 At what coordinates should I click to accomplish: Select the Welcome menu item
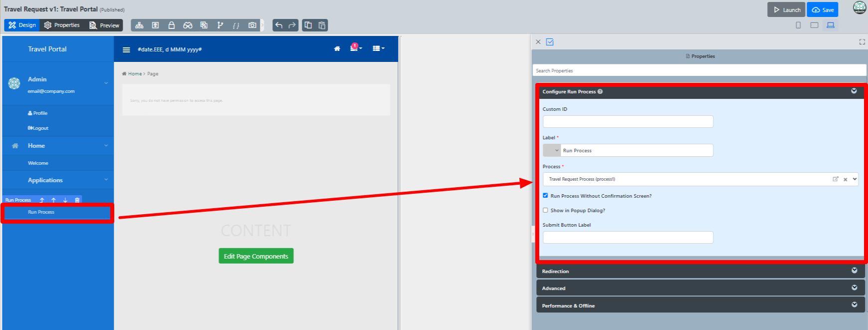(x=38, y=163)
